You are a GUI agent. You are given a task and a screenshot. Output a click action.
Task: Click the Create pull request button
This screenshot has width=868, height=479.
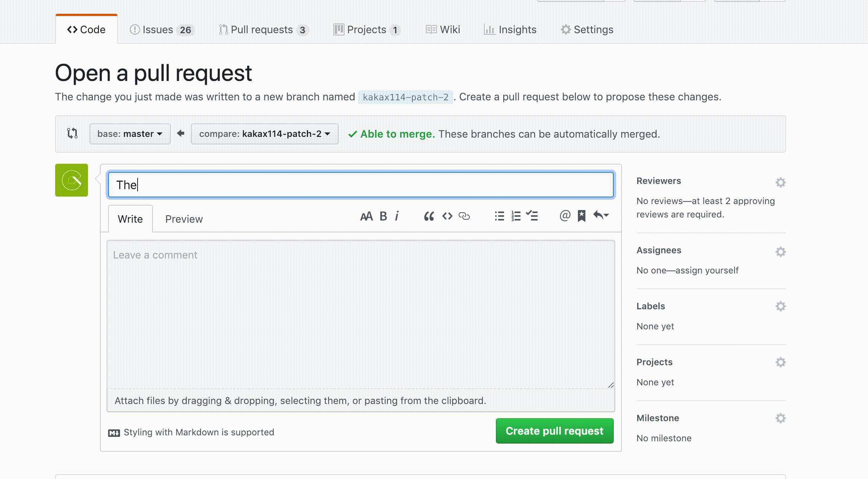coord(554,431)
